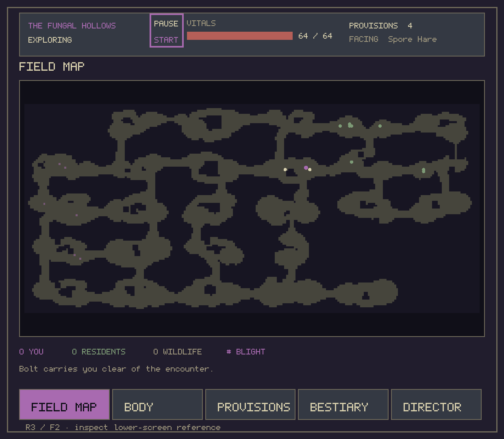
Task: Select the BESTIARY tab
Action: pos(343,404)
